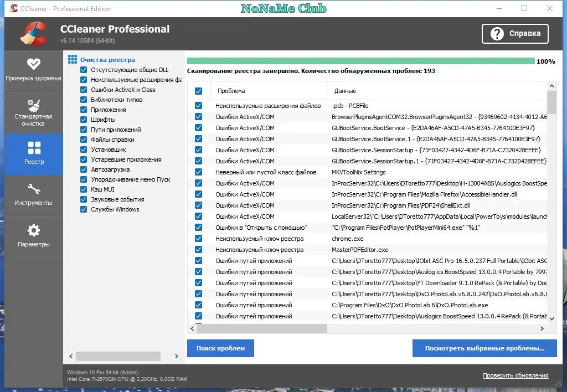The image size is (567, 392).
Task: Switch to the Инструменты section
Action: (33, 190)
